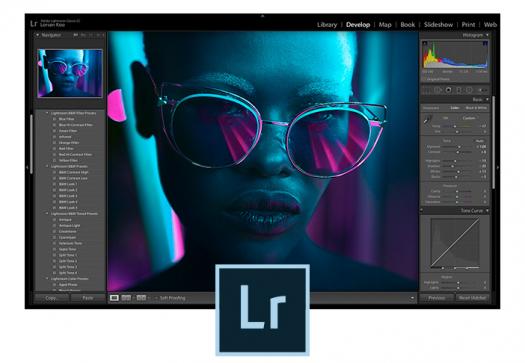The width and height of the screenshot is (525, 363).
Task: Select the Crop Overlay tool
Action: [427, 90]
